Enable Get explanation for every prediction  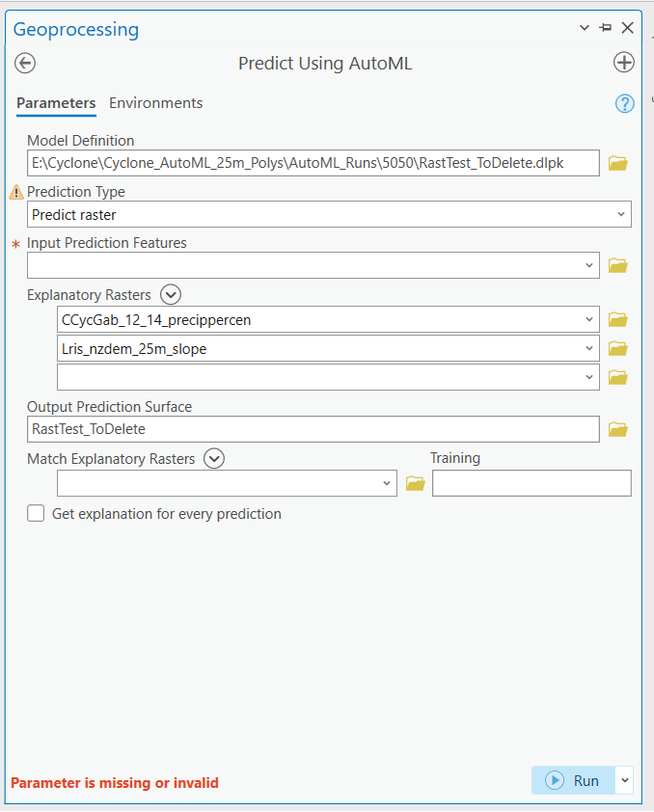36,514
